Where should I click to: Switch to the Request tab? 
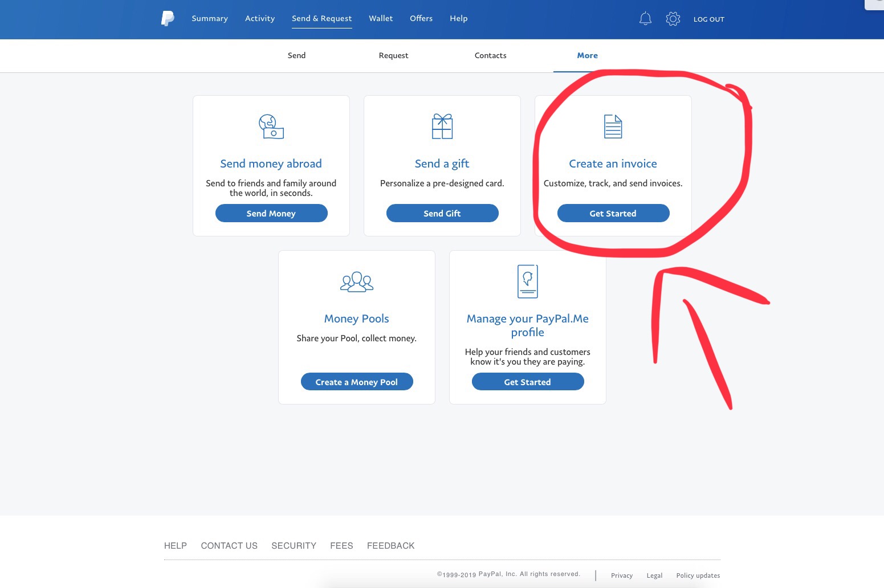394,55
